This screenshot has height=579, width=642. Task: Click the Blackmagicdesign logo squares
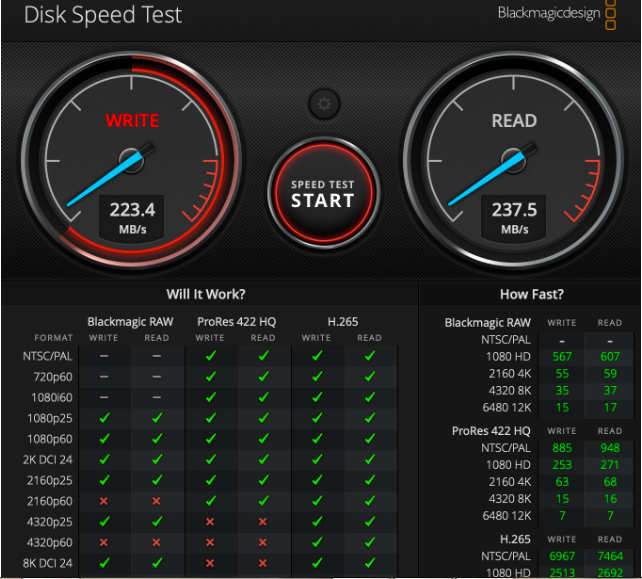coord(610,14)
